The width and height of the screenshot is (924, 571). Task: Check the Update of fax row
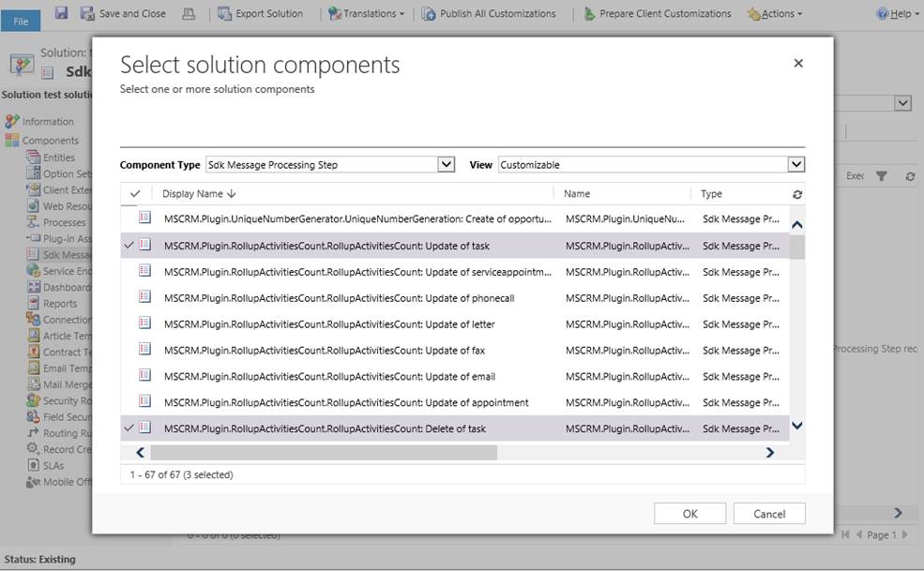coord(129,350)
